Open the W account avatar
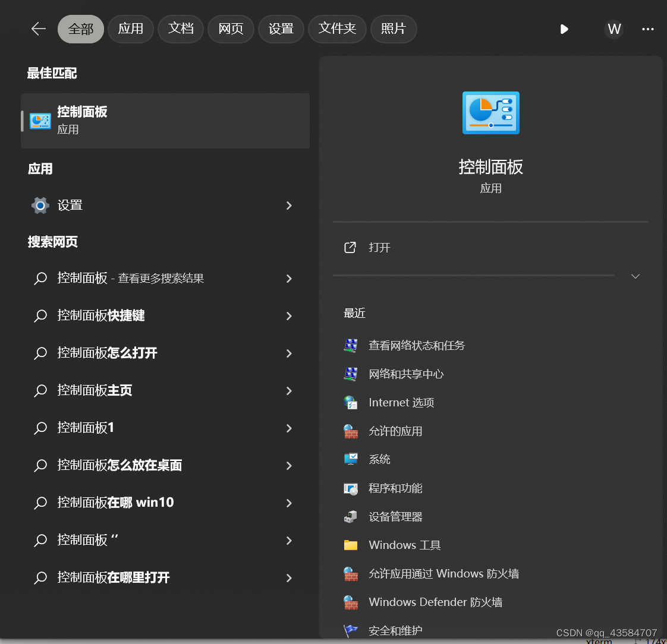 [x=614, y=29]
